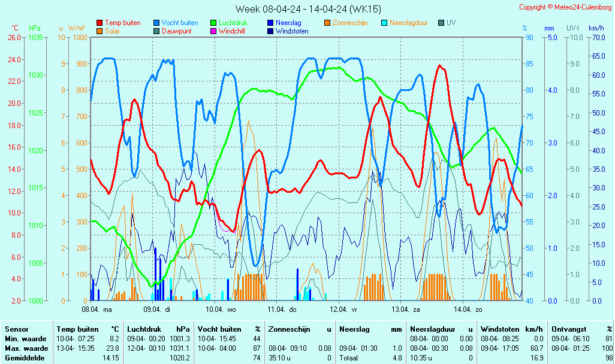This screenshot has width=615, height=364.
Task: Click the green Luchtdruk legend swatch
Action: click(x=213, y=23)
